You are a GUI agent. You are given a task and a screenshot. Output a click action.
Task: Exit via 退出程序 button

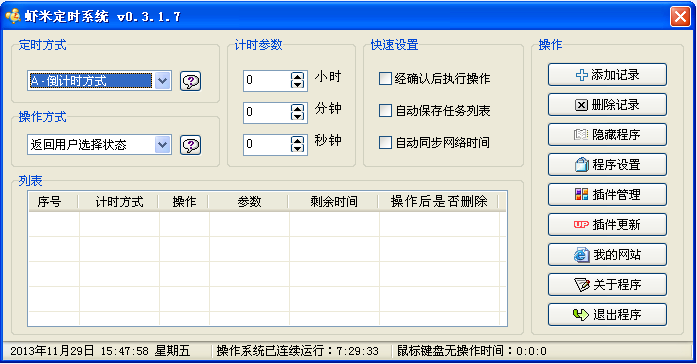click(607, 315)
